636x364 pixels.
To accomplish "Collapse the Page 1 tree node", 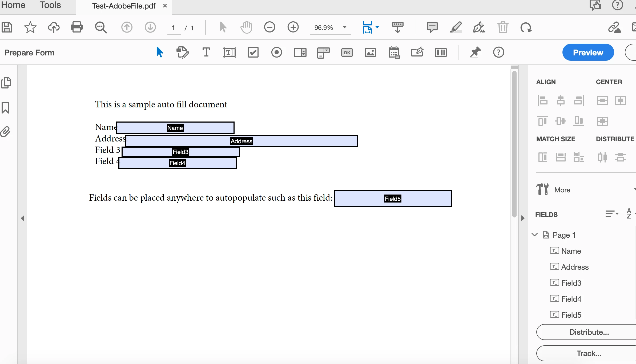I will coord(534,235).
